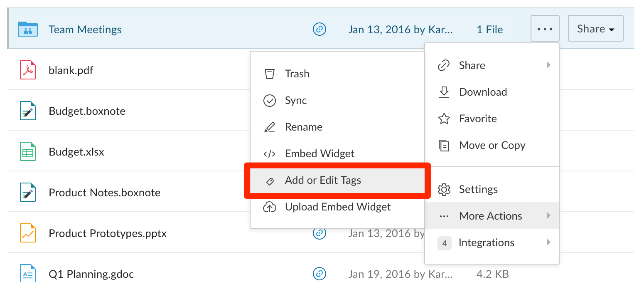Screen dimensions: 644x282
Task: Click the 4.2 KB size of Q1 Planning.gdoc
Action: click(493, 274)
